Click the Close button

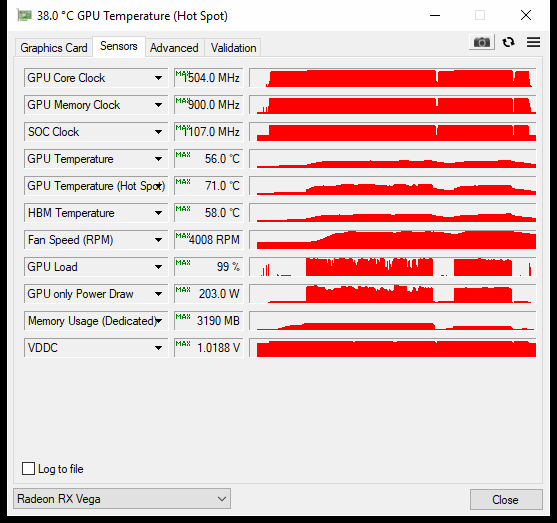tap(506, 500)
